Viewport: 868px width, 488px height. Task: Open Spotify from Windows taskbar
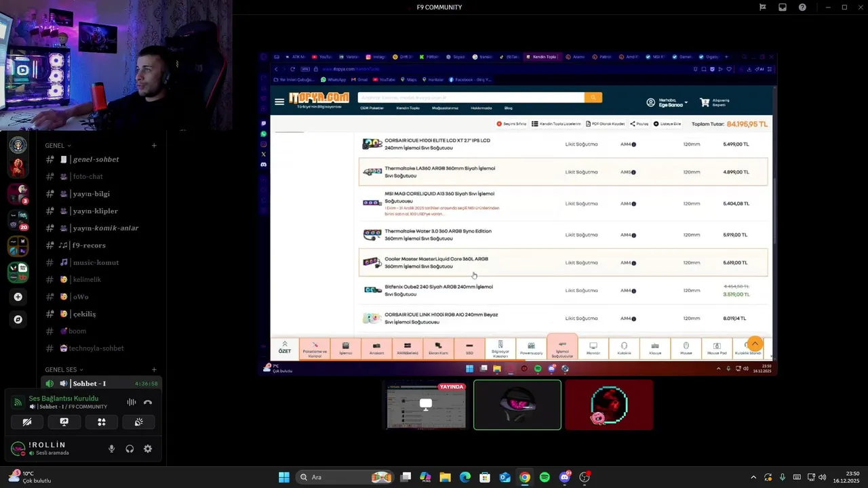coord(545,477)
